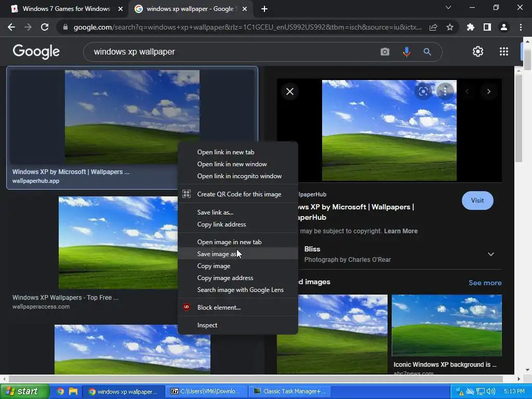Switch to Classic Task Manager taskbar window
This screenshot has width=532, height=399.
[x=289, y=391]
